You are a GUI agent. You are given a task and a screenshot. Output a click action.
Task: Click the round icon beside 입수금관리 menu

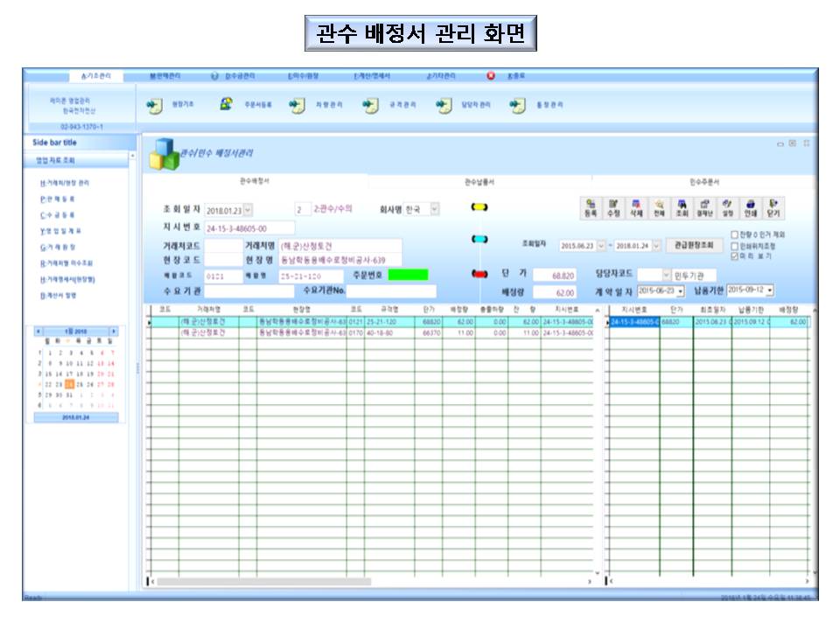pos(214,76)
